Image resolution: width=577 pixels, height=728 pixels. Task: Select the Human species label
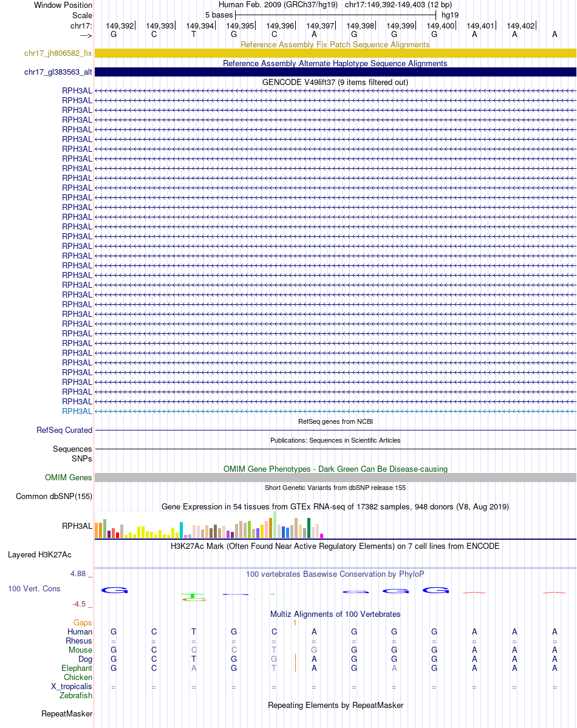(x=80, y=632)
